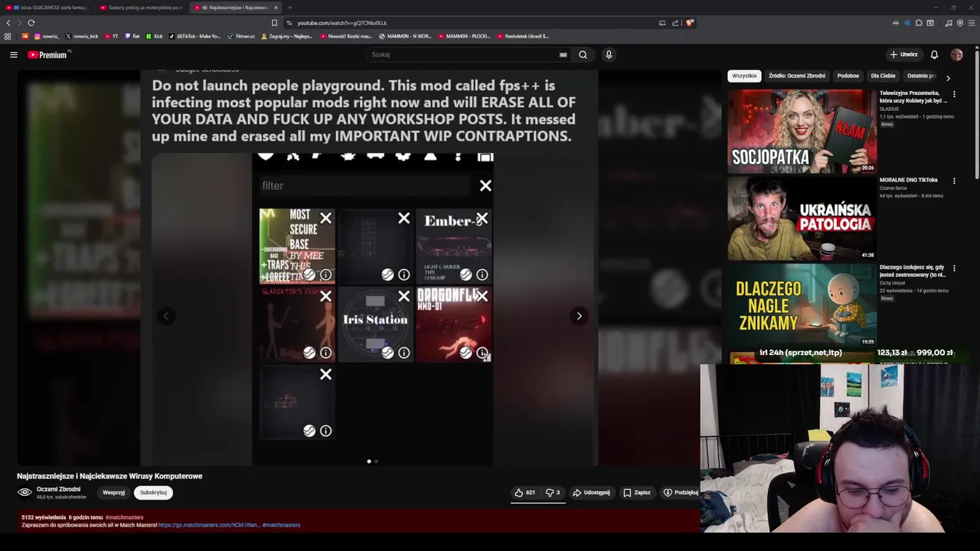Screen dimensions: 980x551
Task: Click the info icon on Iris Station item
Action: click(x=403, y=353)
